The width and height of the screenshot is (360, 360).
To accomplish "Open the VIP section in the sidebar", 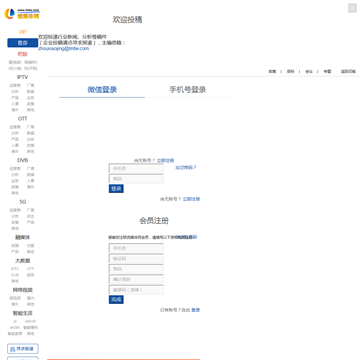I will [23, 32].
